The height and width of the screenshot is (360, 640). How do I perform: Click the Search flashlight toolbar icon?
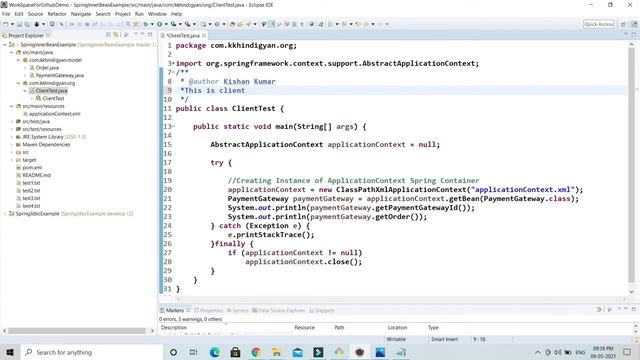coord(248,24)
